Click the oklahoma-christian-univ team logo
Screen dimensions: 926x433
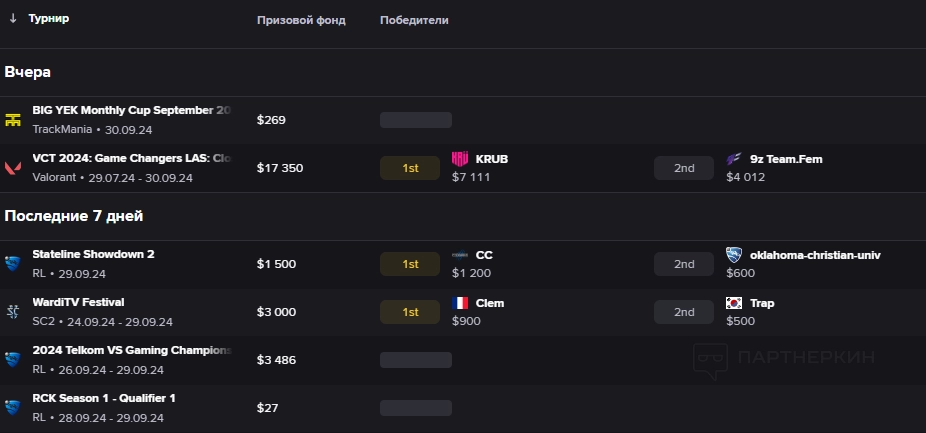point(735,255)
